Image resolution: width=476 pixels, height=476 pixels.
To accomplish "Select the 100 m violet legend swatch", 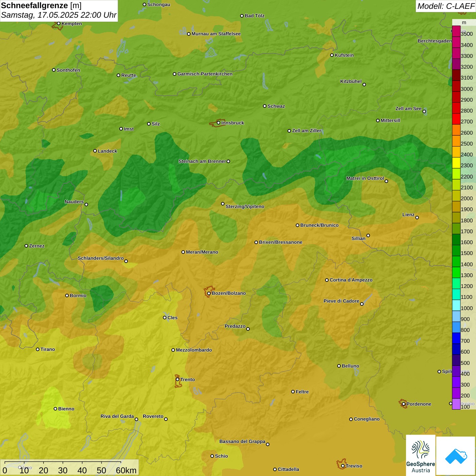I will (x=456, y=404).
